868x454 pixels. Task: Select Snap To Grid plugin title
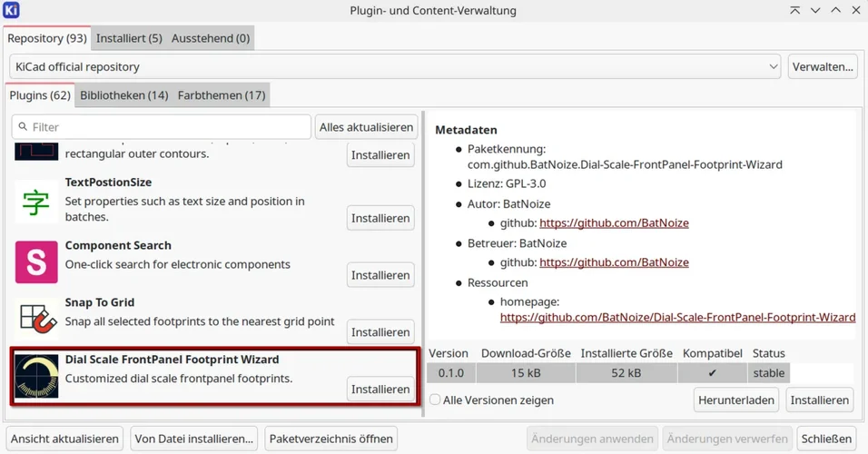coord(100,302)
